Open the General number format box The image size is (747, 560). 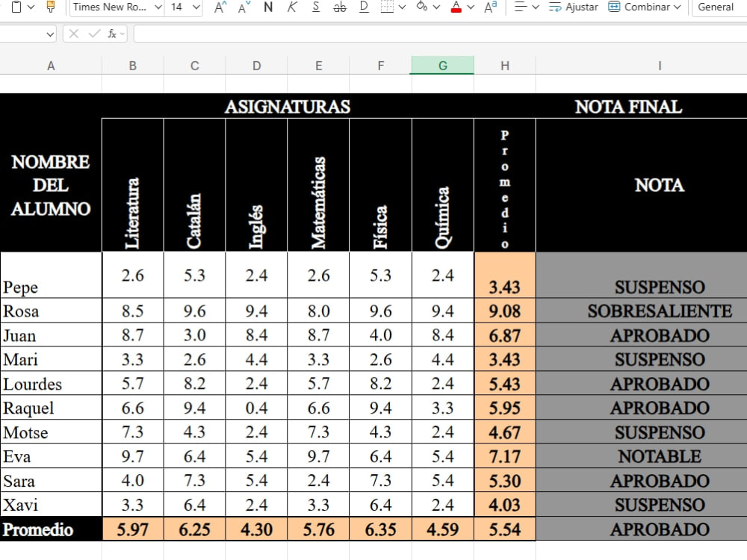tap(719, 7)
